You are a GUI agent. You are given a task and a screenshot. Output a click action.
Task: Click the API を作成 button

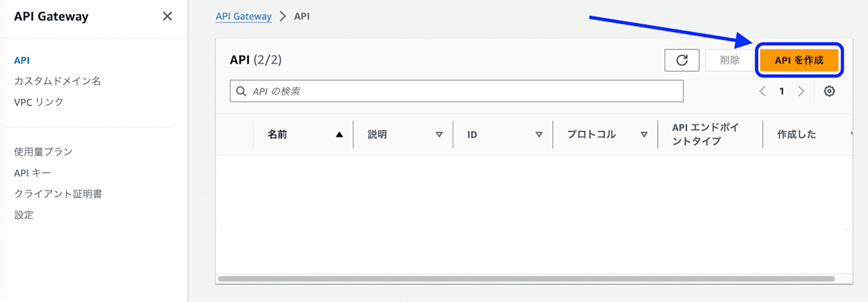799,60
